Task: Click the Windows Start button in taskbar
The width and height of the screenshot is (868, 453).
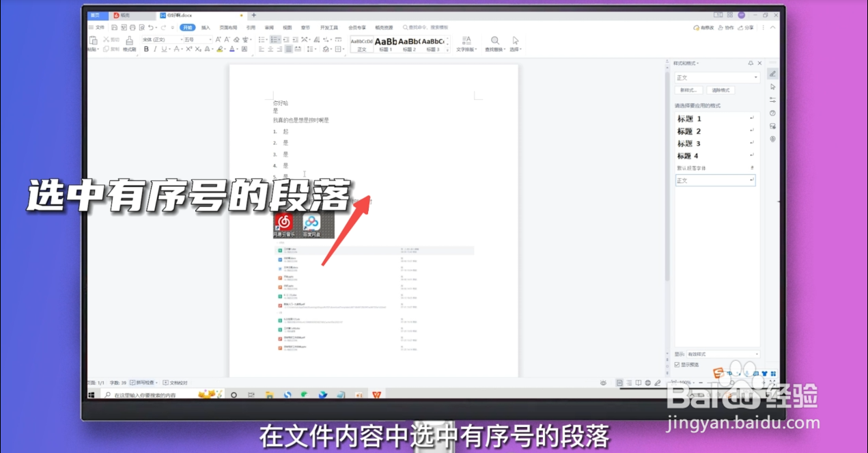Action: pyautogui.click(x=91, y=395)
